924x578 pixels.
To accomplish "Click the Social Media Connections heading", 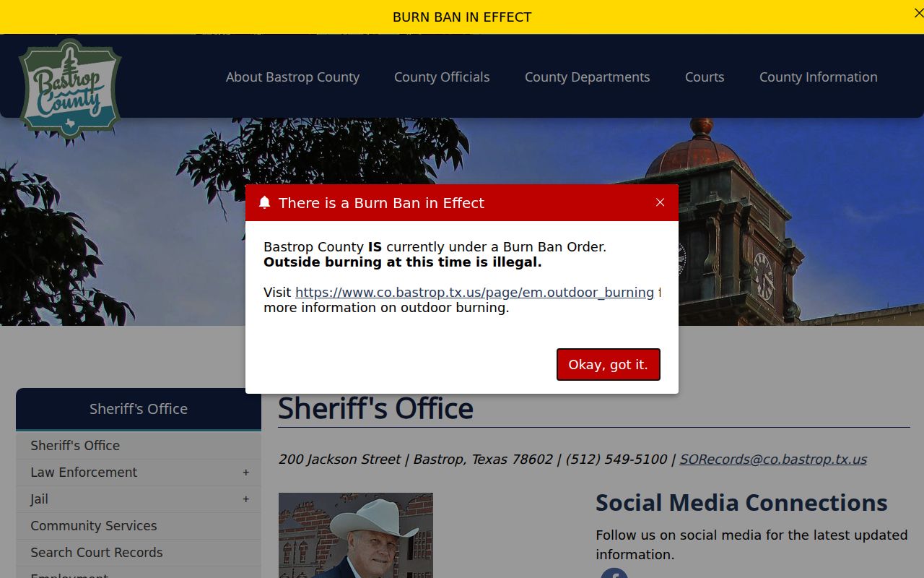I will [741, 503].
